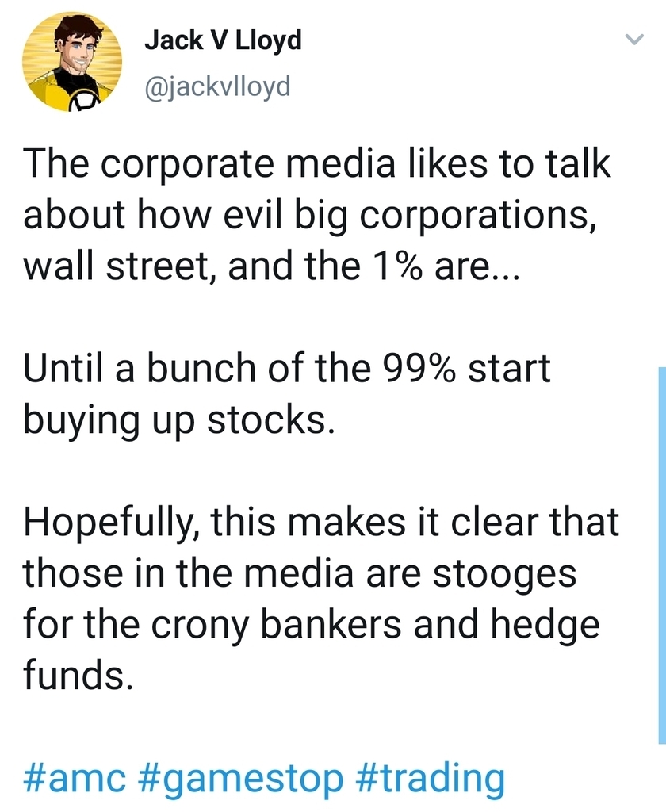The height and width of the screenshot is (812, 666).
Task: Click the @jackvlloyd handle
Action: [x=217, y=85]
